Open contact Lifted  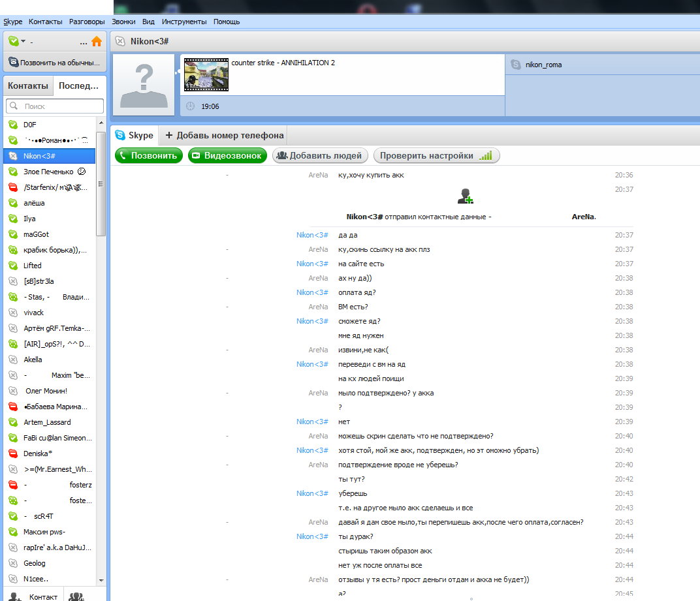coord(49,266)
